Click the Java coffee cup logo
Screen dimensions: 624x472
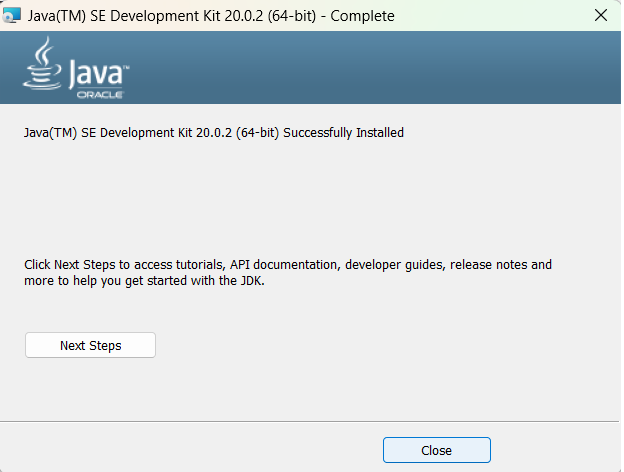point(43,64)
